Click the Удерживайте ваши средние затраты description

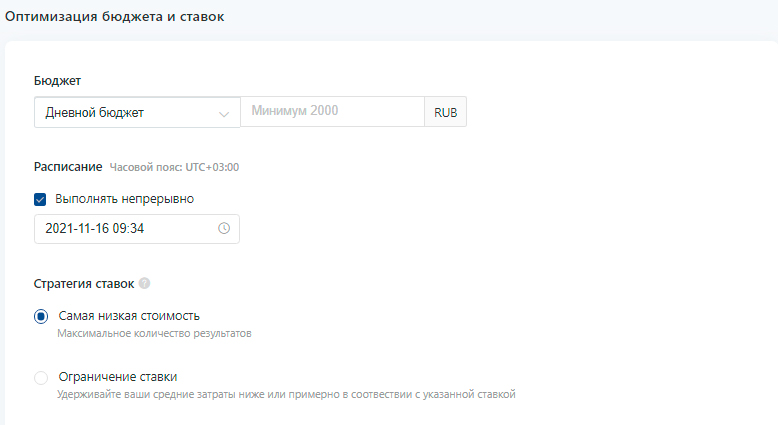pyautogui.click(x=286, y=395)
